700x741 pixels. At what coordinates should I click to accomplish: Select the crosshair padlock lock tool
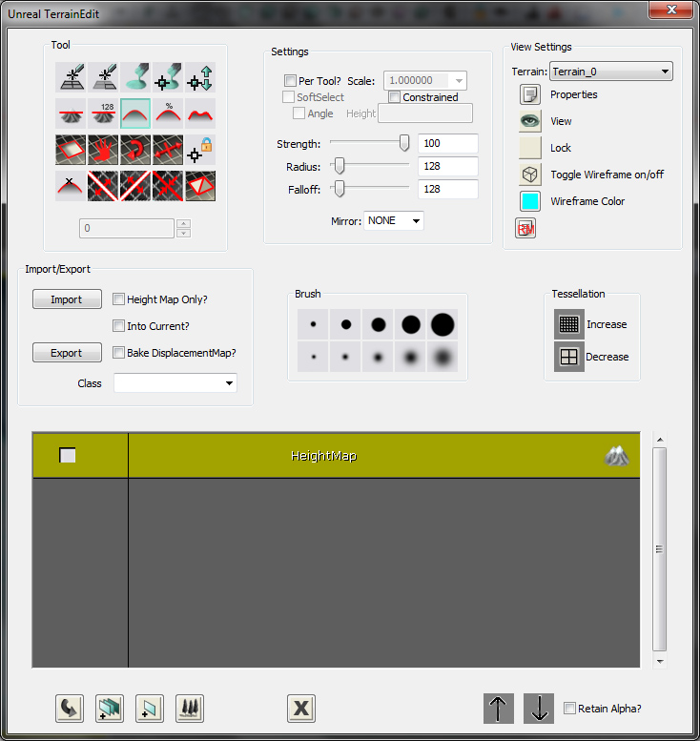pos(200,150)
